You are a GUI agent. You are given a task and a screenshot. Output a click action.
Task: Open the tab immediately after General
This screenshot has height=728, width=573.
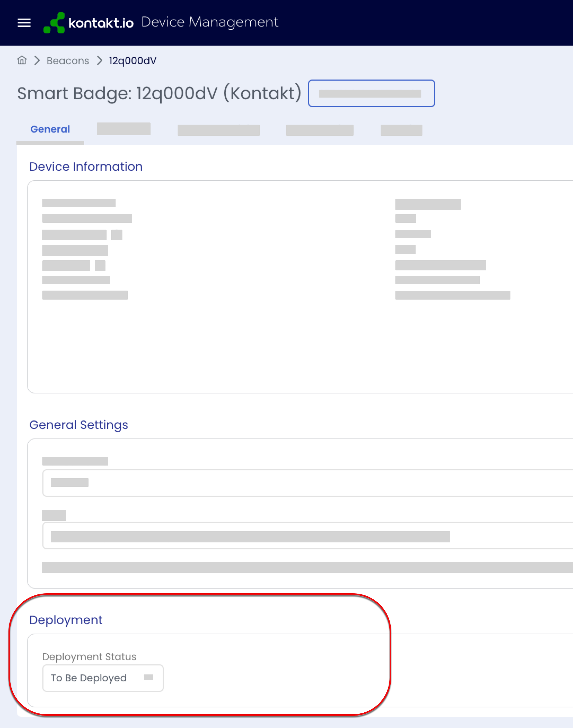[x=124, y=129]
